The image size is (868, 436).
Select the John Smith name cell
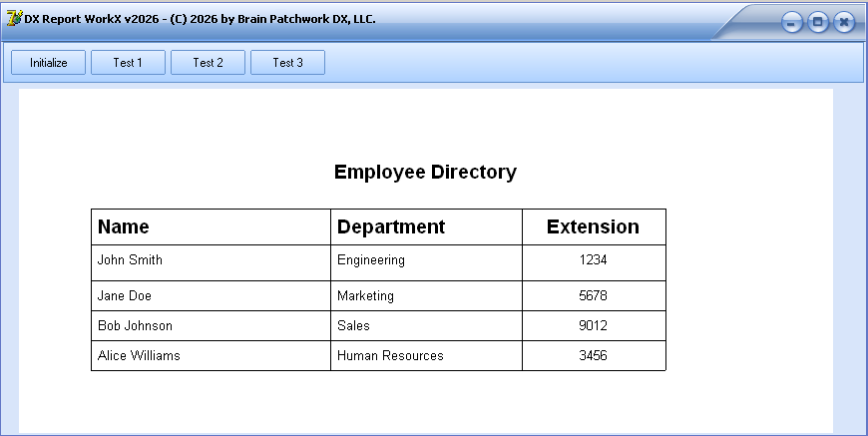coord(130,260)
